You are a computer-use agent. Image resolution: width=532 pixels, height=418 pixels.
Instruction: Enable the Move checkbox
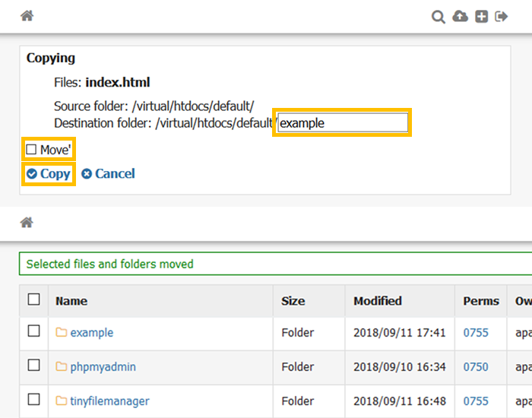pyautogui.click(x=32, y=150)
